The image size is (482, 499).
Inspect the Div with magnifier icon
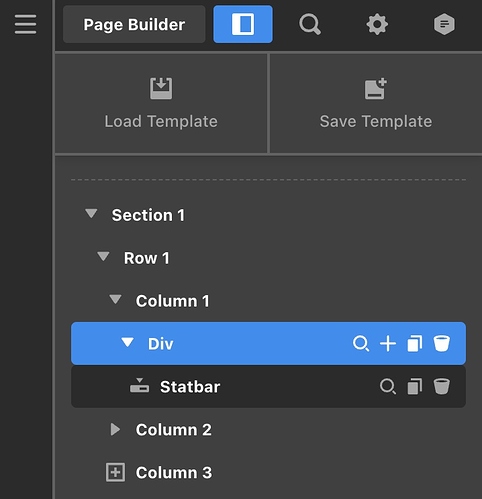pyautogui.click(x=361, y=343)
